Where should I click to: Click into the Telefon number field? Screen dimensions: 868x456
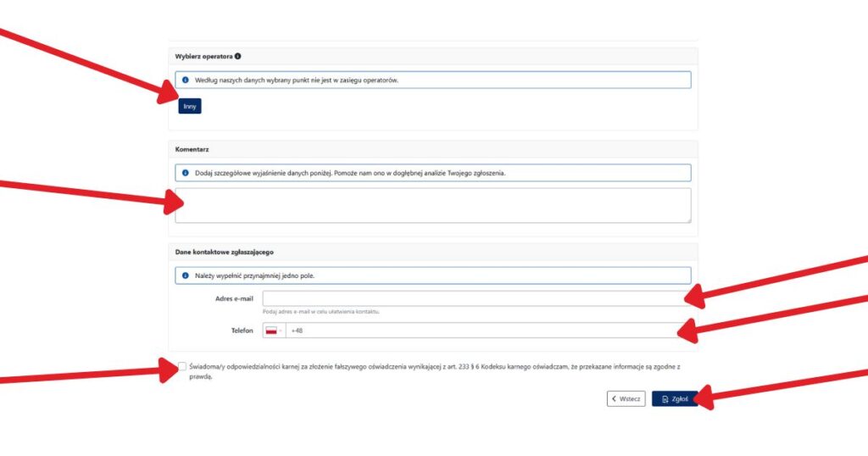click(483, 331)
